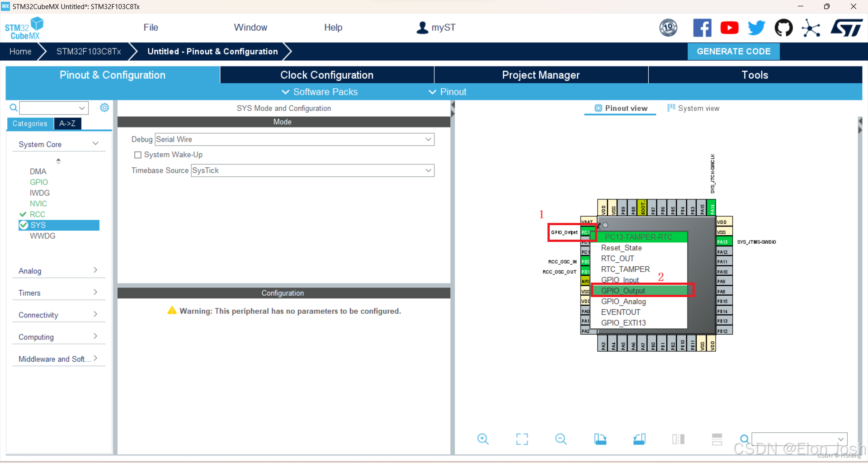
Task: Open the Pinout dropdown menu
Action: [x=448, y=92]
